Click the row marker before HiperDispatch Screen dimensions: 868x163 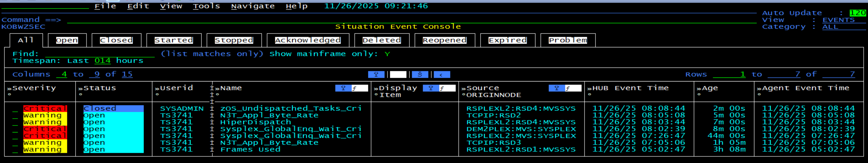[212, 122]
